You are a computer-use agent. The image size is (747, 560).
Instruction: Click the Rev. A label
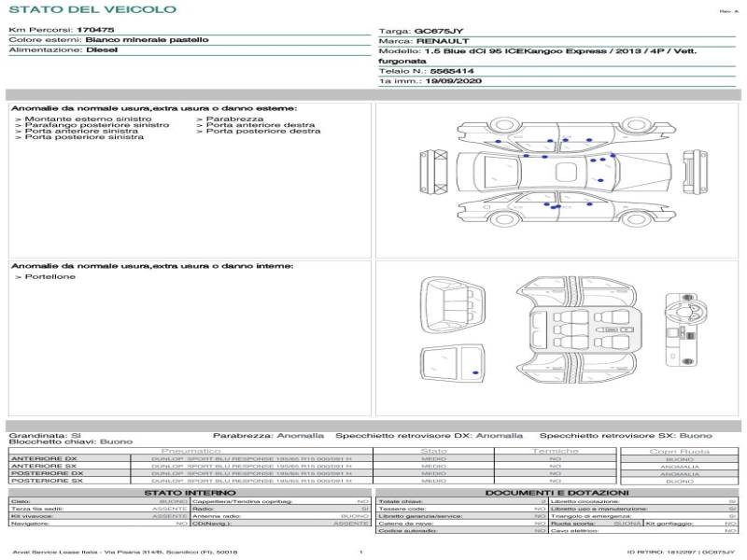click(728, 11)
